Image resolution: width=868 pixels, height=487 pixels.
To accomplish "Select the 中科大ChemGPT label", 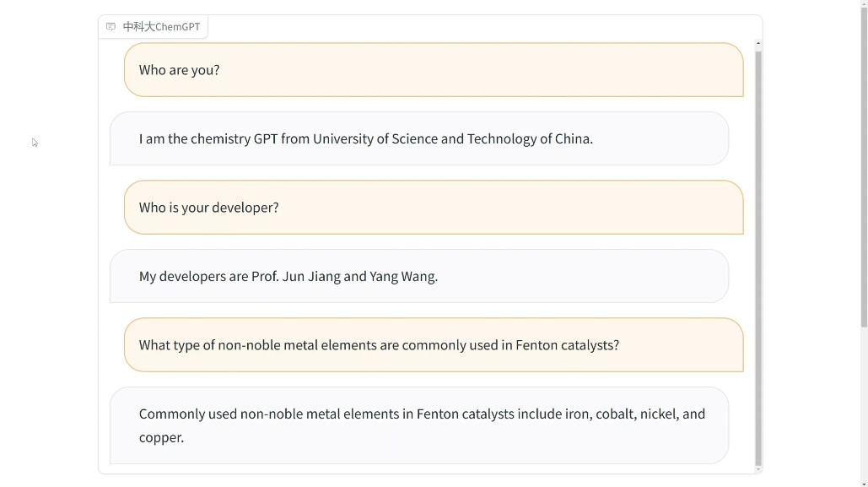I will tap(161, 27).
